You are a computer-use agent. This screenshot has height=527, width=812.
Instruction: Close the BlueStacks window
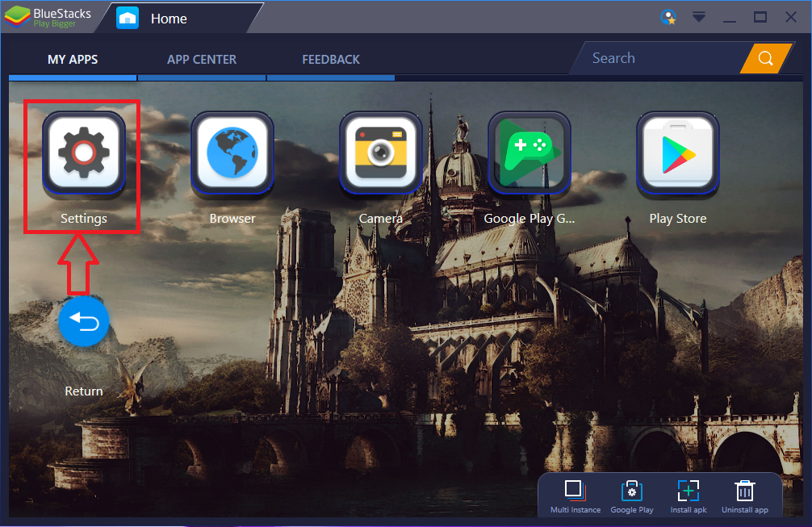point(791,18)
